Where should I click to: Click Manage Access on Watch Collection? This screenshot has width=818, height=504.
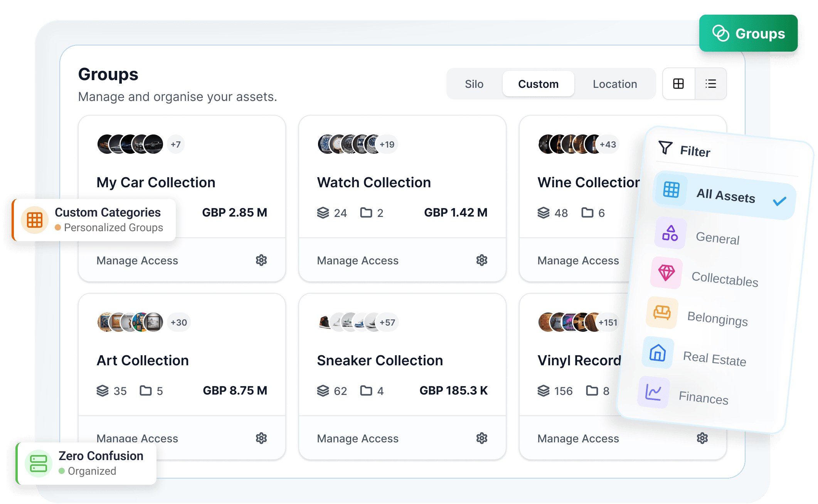358,260
